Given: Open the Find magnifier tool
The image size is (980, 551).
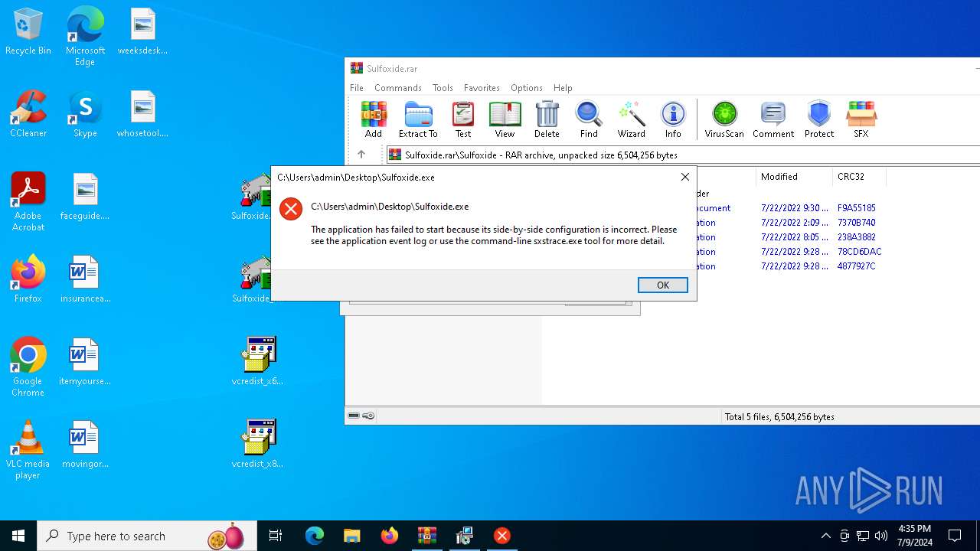Looking at the screenshot, I should [x=589, y=119].
